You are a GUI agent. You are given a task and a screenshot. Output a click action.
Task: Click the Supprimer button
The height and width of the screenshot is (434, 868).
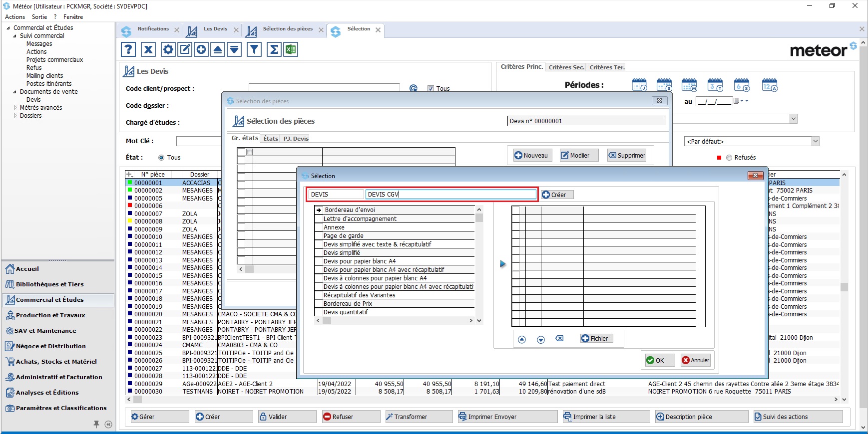click(627, 155)
